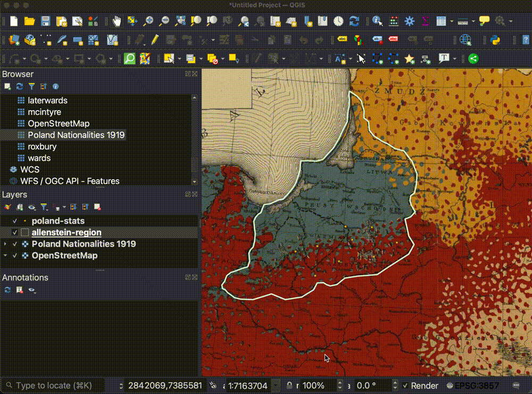The width and height of the screenshot is (532, 394).
Task: Open Data Source Manager
Action: (x=14, y=40)
